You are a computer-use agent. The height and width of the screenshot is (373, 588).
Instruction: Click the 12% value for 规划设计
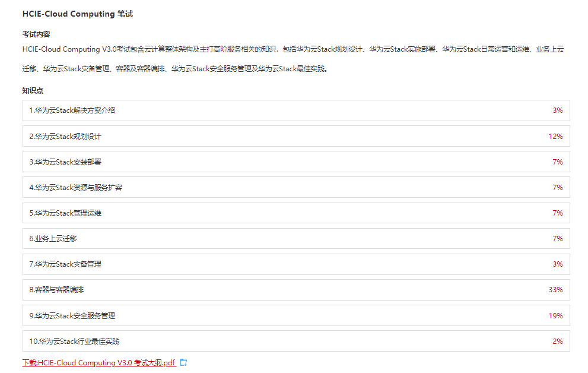point(556,137)
